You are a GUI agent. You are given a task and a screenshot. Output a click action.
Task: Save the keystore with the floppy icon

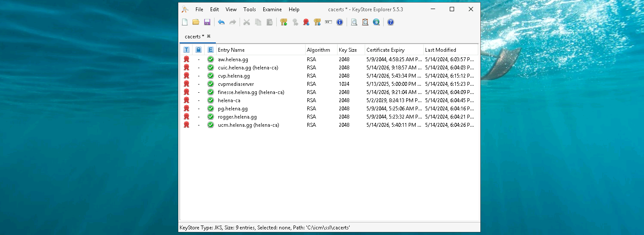(207, 22)
